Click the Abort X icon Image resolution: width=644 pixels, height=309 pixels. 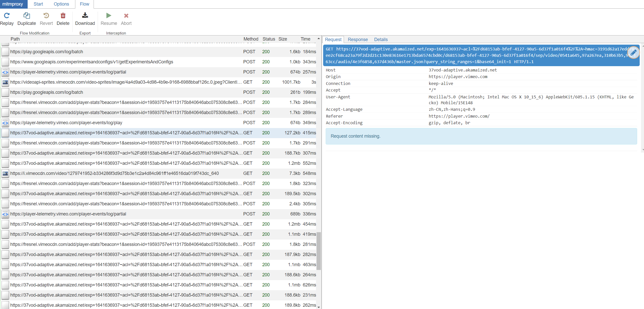coord(126,16)
